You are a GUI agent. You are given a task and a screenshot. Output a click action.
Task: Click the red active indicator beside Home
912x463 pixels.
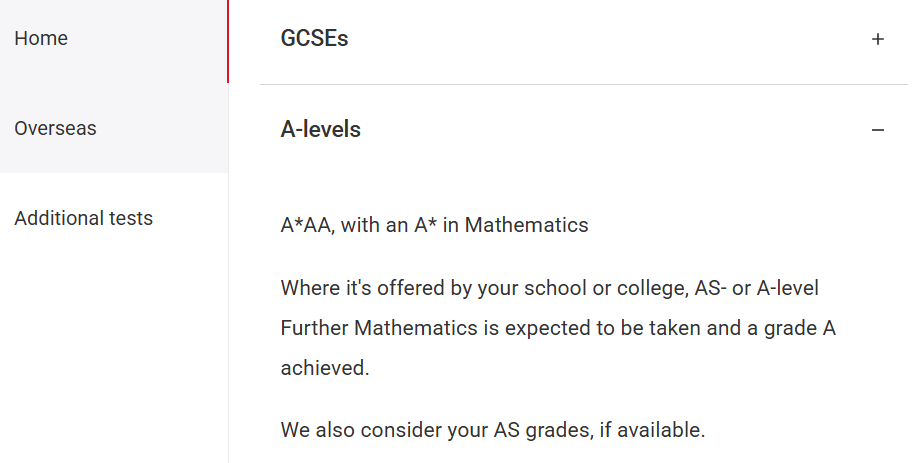pyautogui.click(x=227, y=41)
